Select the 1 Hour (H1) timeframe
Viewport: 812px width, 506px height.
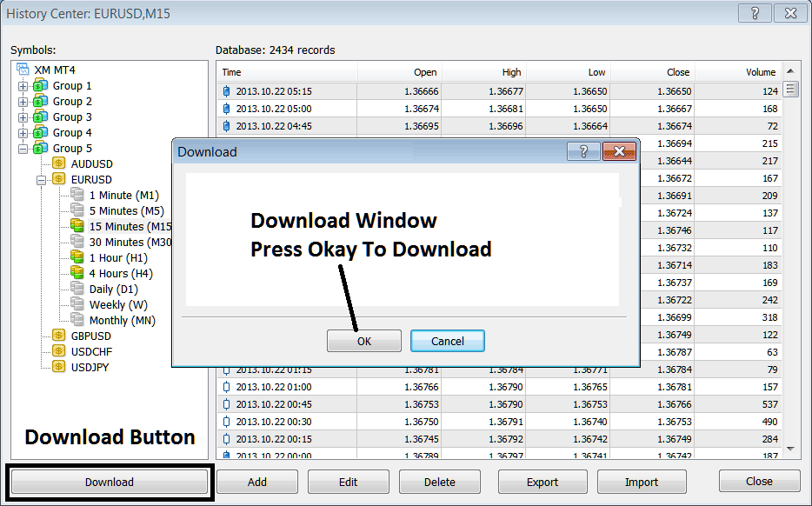click(77, 257)
